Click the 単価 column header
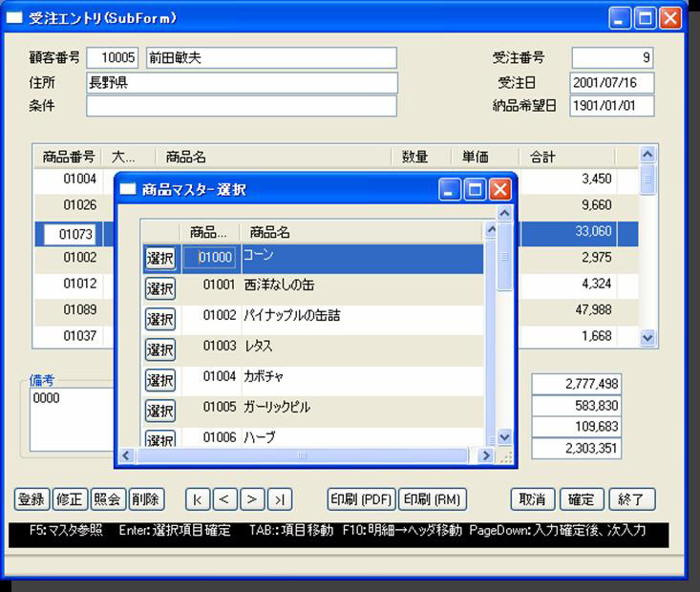This screenshot has width=700, height=592. click(485, 157)
